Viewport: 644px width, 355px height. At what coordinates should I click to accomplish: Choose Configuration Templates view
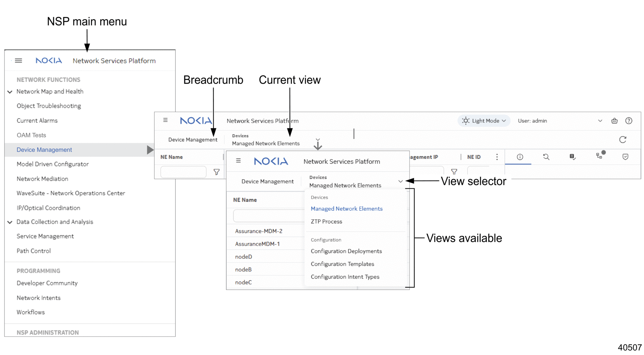pos(342,264)
